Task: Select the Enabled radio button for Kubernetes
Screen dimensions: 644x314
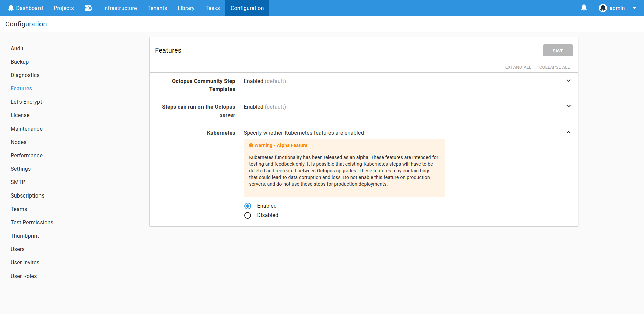Action: click(248, 206)
